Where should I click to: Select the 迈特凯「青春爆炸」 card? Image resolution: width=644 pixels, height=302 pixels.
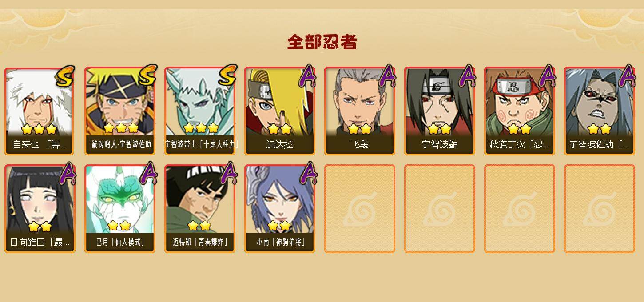tap(200, 209)
